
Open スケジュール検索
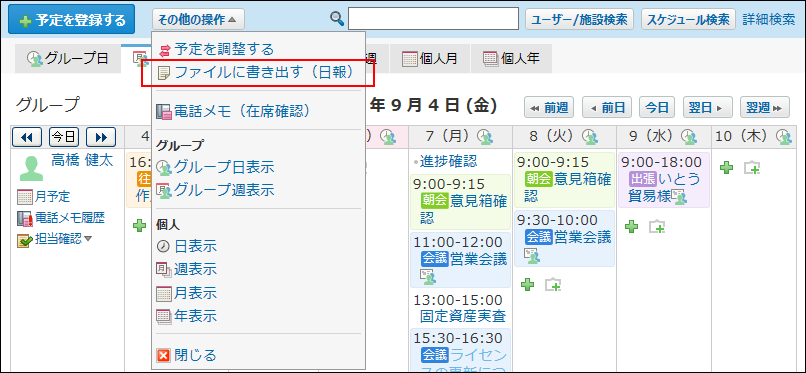pos(688,20)
